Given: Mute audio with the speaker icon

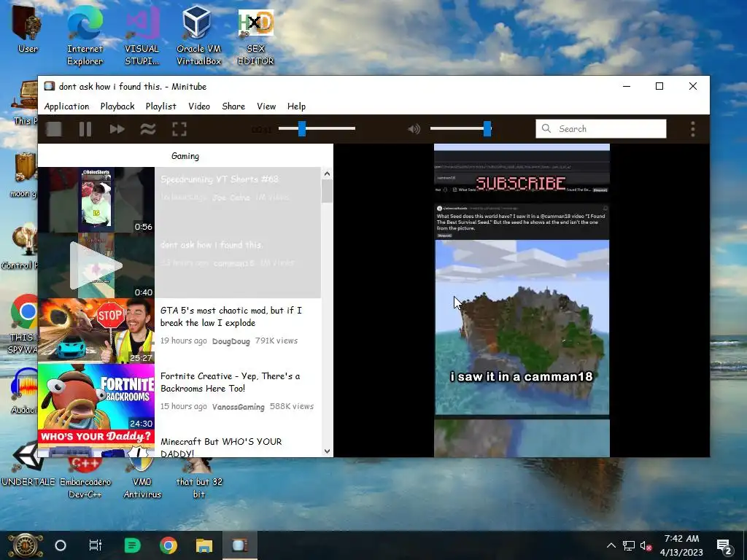Looking at the screenshot, I should tap(414, 129).
